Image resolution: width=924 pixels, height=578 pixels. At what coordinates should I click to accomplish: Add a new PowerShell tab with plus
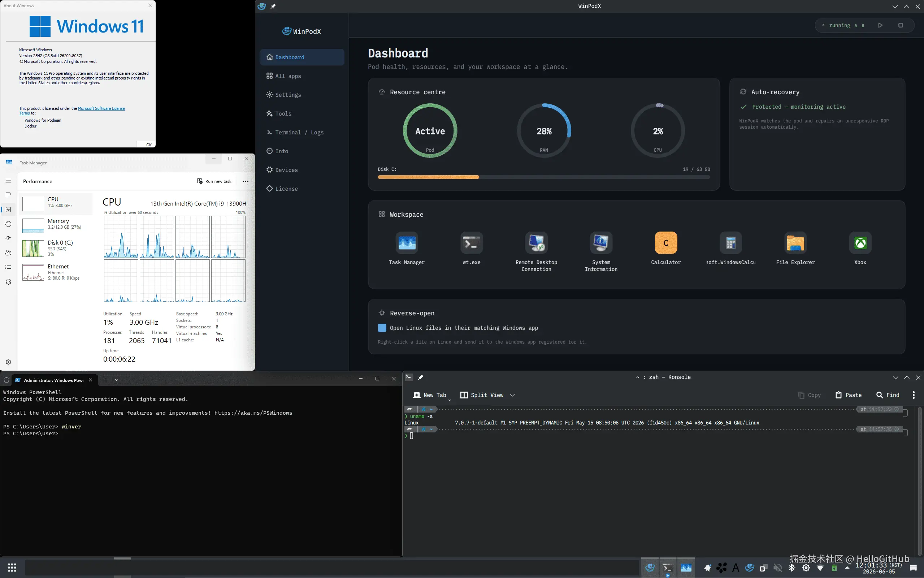106,380
